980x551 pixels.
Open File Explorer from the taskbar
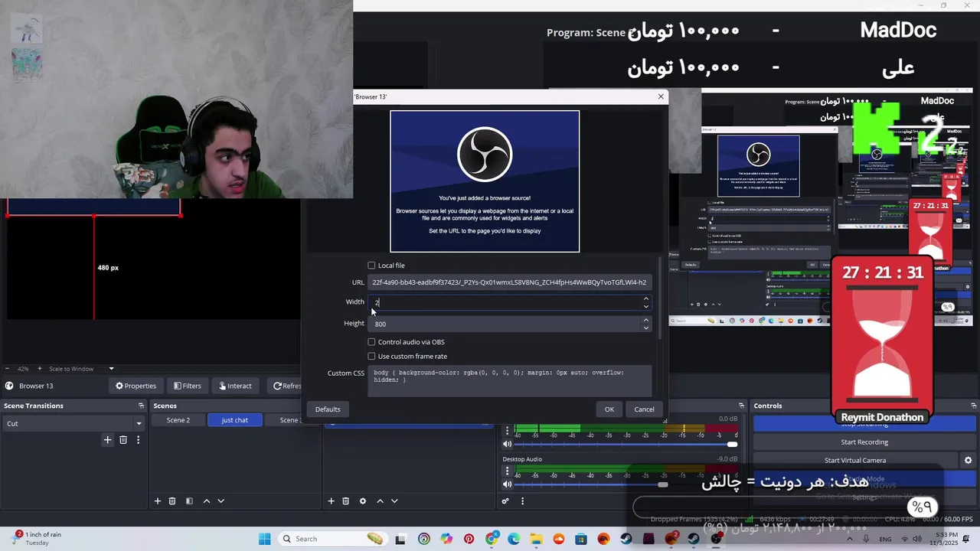pos(536,539)
